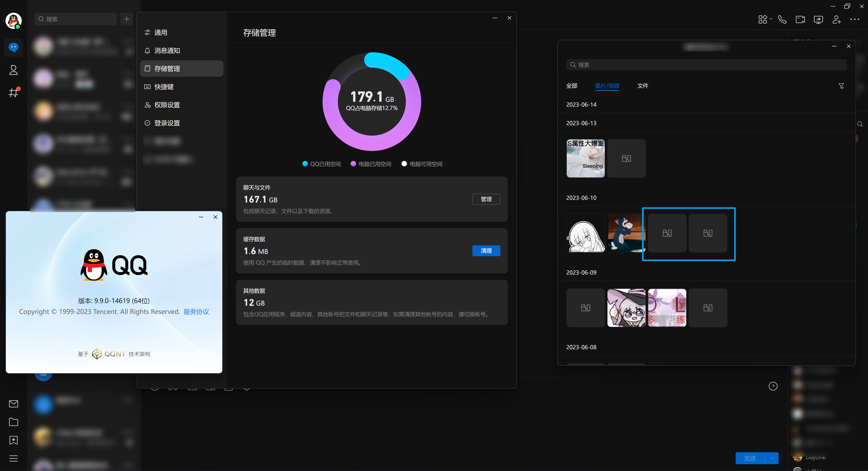Viewport: 868px width, 471px height.
Task: Open 消息通知 in the settings menu
Action: (166, 50)
